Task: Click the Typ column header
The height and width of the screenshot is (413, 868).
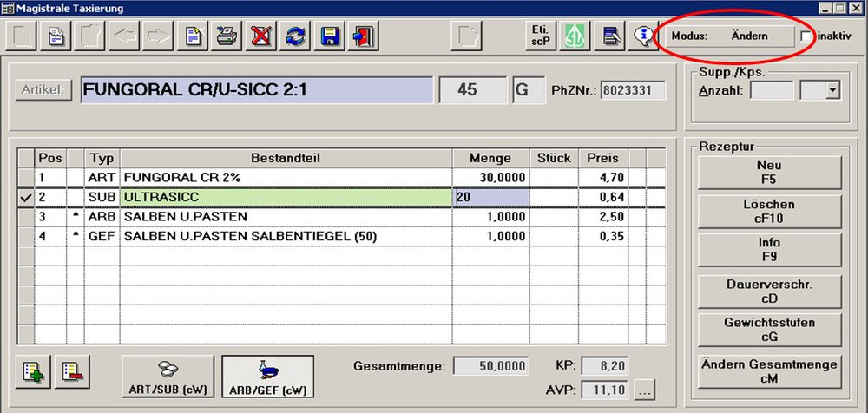Action: 102,158
